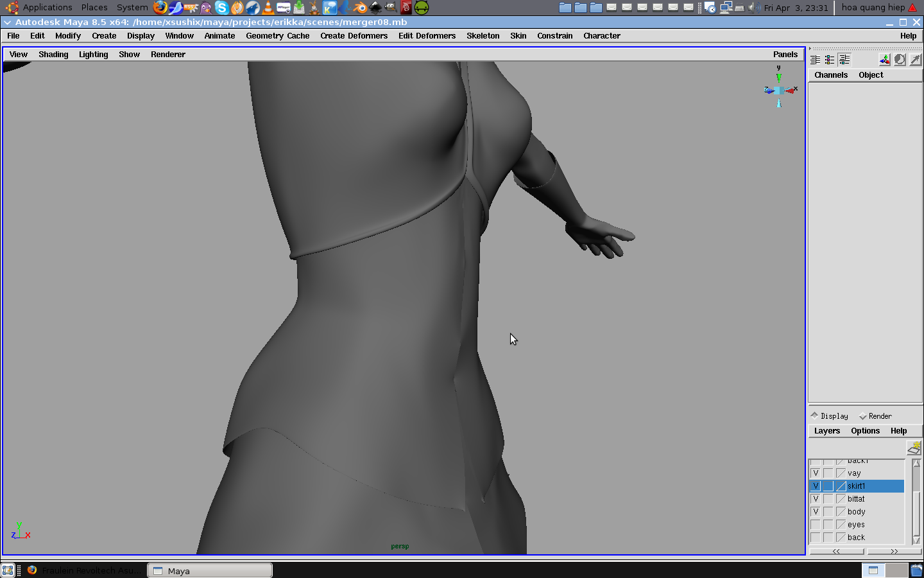Open the Panels dropdown in the viewport
The height and width of the screenshot is (578, 924).
pos(785,55)
